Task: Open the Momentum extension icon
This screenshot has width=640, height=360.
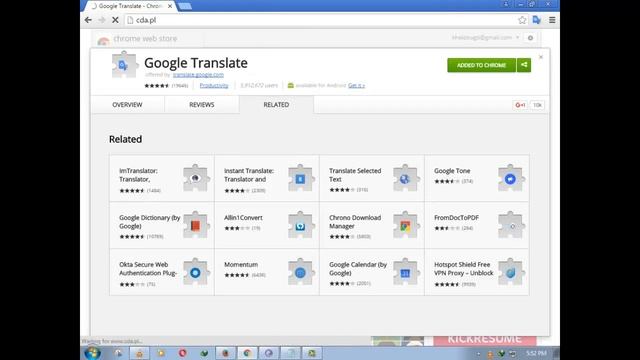Action: pos(301,272)
